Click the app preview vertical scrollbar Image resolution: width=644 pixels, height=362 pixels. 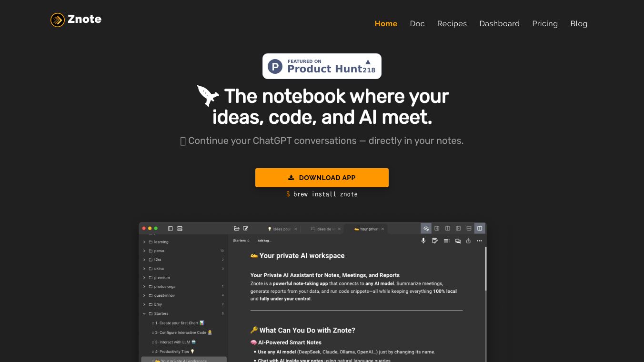(485, 268)
